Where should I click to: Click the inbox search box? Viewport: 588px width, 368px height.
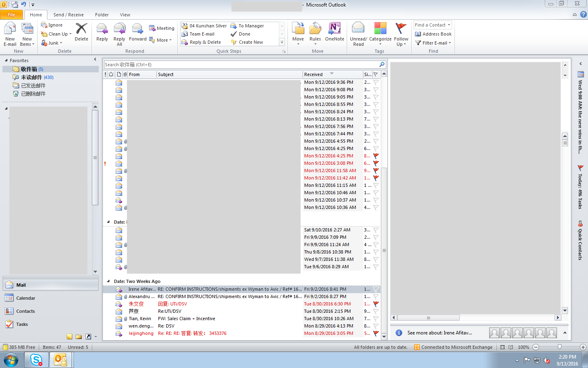coord(241,65)
